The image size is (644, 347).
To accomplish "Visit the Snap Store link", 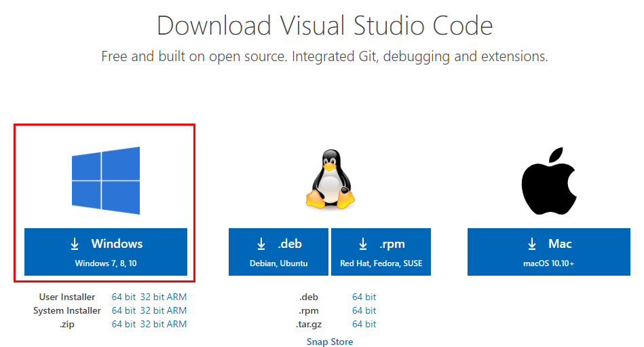I will [x=330, y=342].
